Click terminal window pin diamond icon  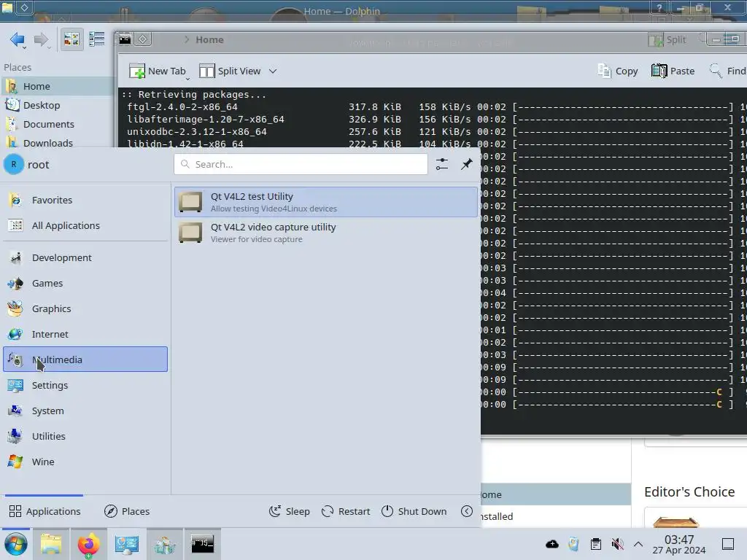coord(142,39)
